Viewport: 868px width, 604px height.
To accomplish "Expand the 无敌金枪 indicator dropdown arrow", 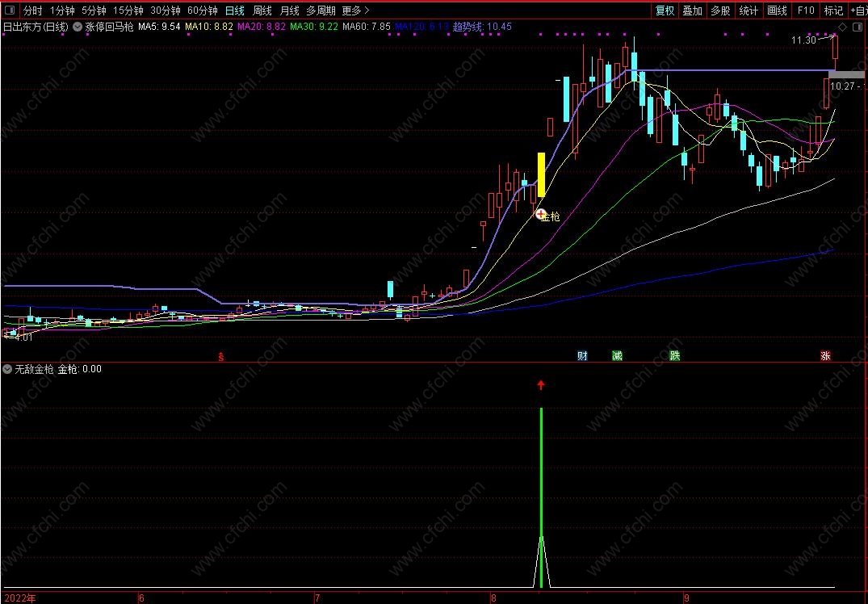I will 7,369.
